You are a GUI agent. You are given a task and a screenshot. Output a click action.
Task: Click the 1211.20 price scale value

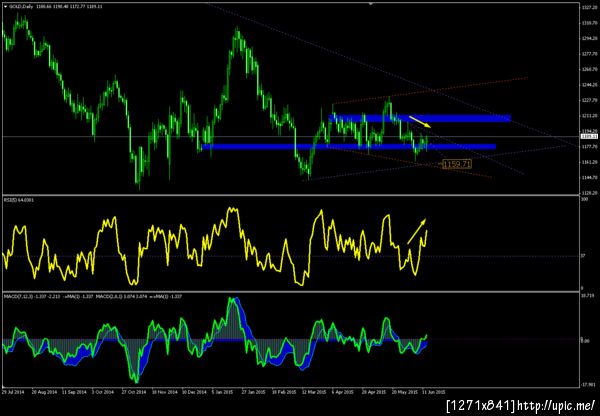click(x=589, y=116)
